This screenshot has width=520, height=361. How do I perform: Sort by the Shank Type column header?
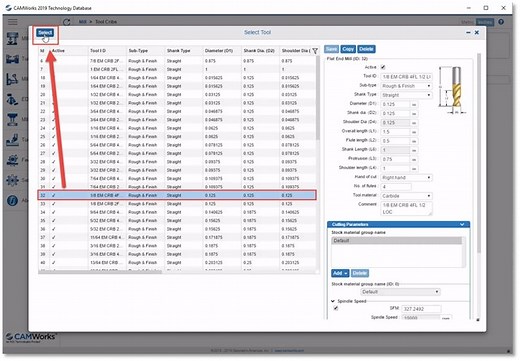click(184, 51)
